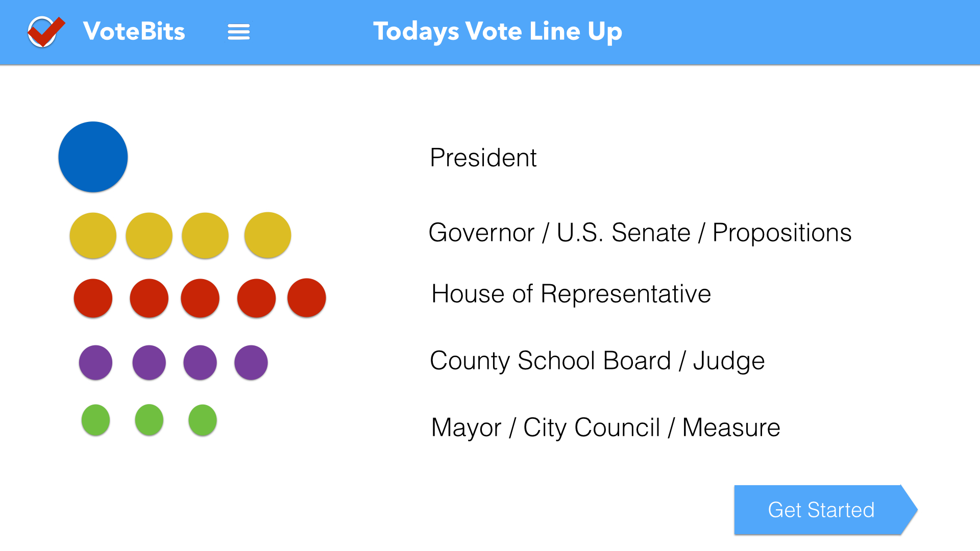Choose the fourth purple circle
This screenshot has width=980, height=551.
[x=251, y=362]
